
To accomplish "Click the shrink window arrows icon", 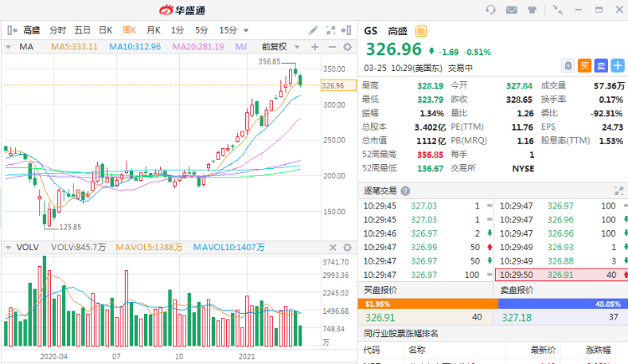I will click(x=558, y=9).
